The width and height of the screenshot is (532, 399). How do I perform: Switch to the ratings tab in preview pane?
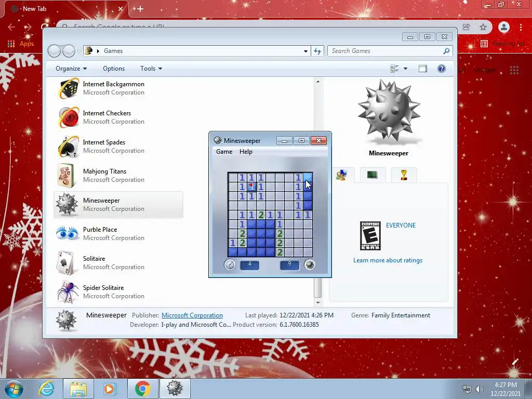point(342,175)
